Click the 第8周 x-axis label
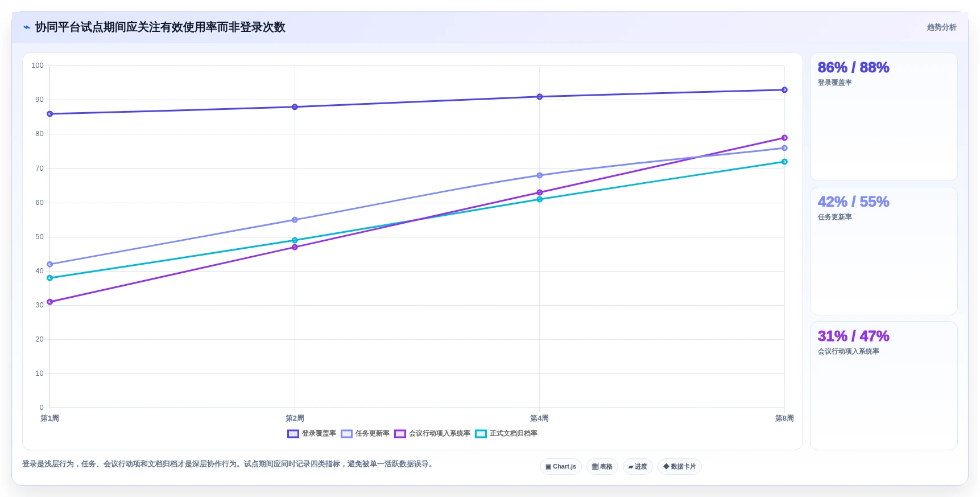The width and height of the screenshot is (980, 497). [784, 418]
